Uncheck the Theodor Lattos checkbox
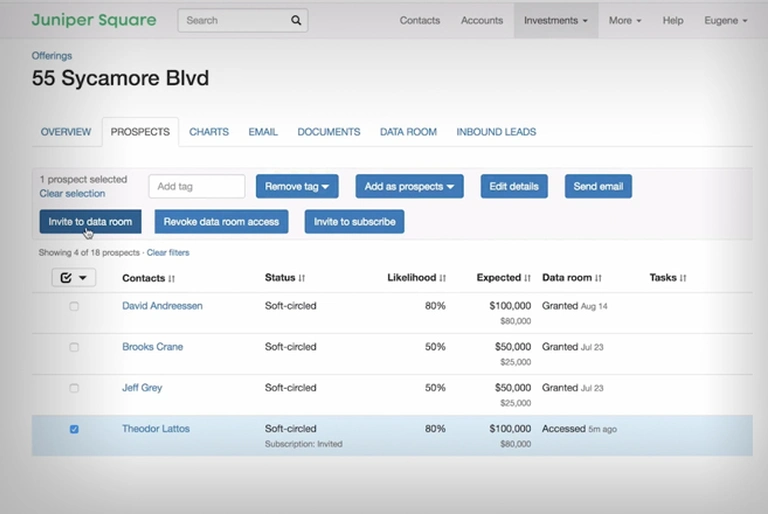The image size is (768, 514). tap(74, 429)
